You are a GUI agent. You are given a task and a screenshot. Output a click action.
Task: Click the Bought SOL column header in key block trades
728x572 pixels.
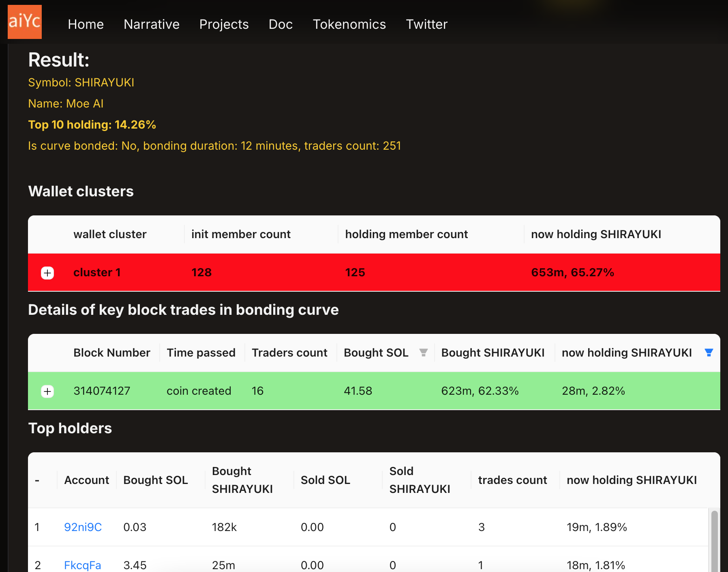376,353
